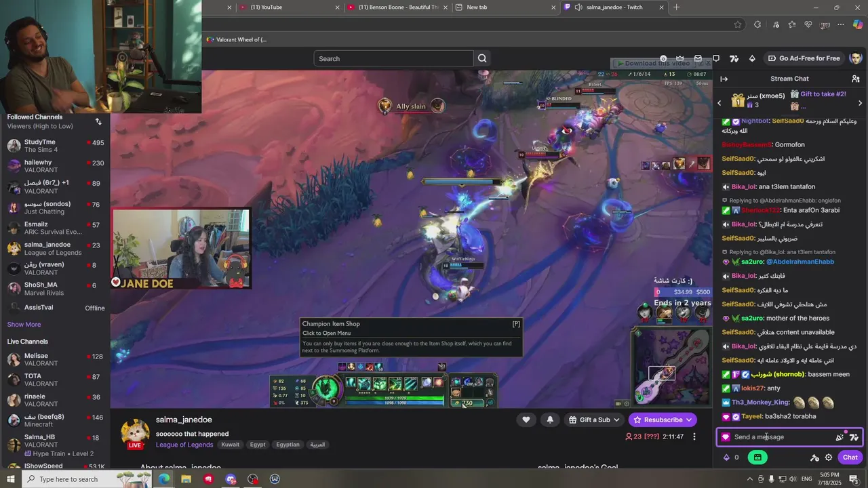Image resolution: width=868 pixels, height=488 pixels.
Task: Open the notifications inbox icon
Action: 698,58
